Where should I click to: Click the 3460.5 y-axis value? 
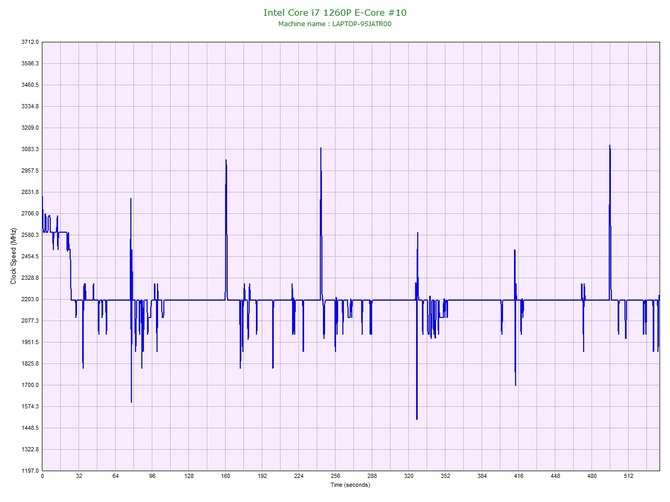click(30, 85)
